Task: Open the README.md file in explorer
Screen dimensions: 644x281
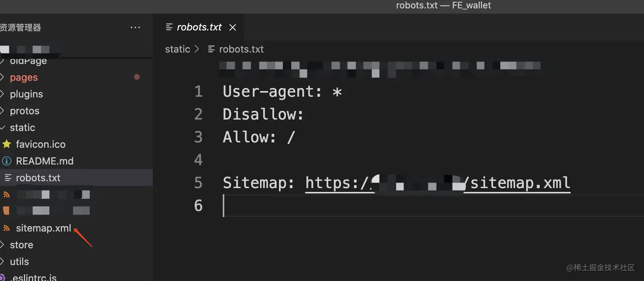Action: [x=44, y=161]
